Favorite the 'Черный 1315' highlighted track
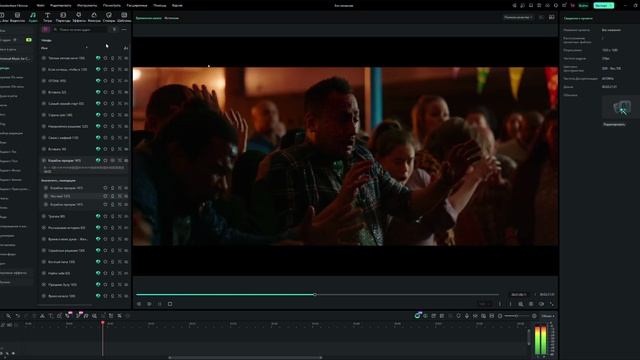640x360 pixels. click(105, 196)
